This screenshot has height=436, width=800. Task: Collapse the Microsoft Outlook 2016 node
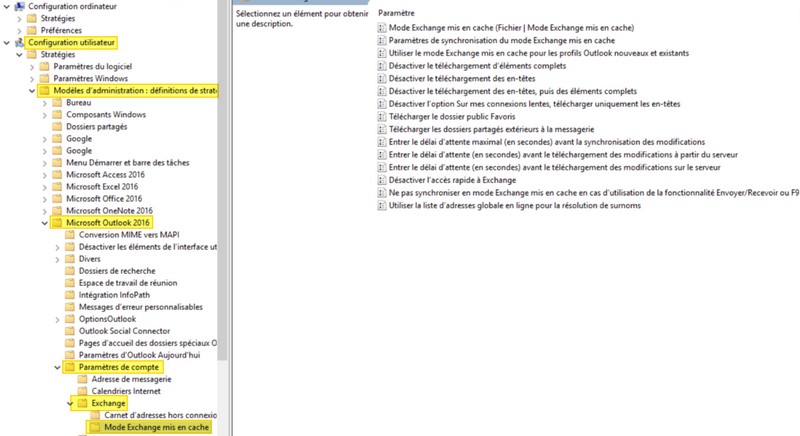[45, 223]
